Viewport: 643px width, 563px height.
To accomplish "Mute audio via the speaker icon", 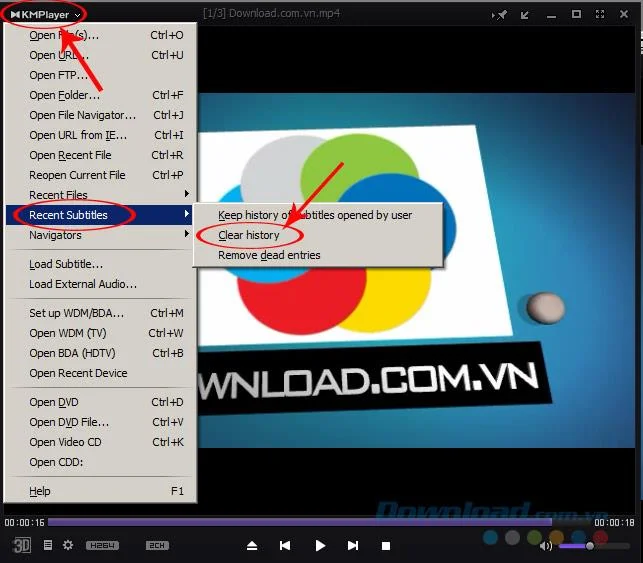I will [x=545, y=546].
